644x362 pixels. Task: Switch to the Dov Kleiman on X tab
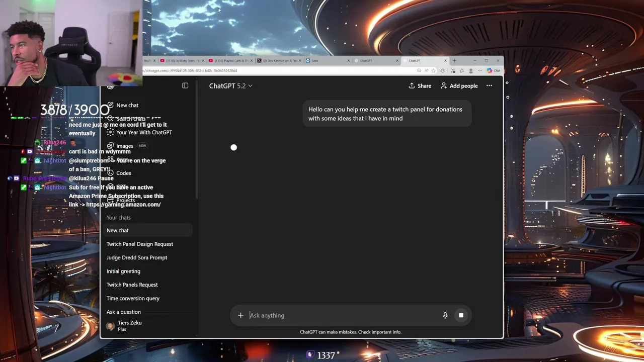(x=278, y=61)
